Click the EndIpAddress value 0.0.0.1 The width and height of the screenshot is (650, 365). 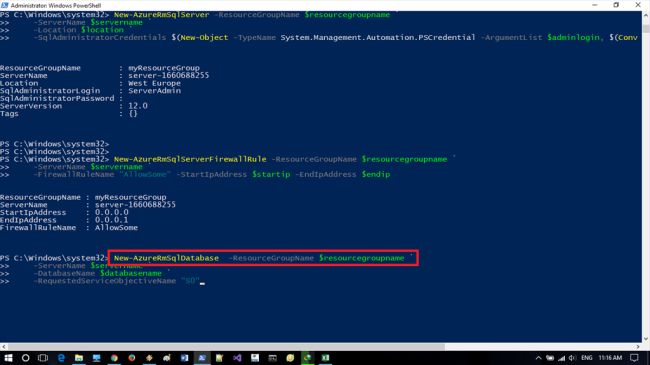pos(112,220)
